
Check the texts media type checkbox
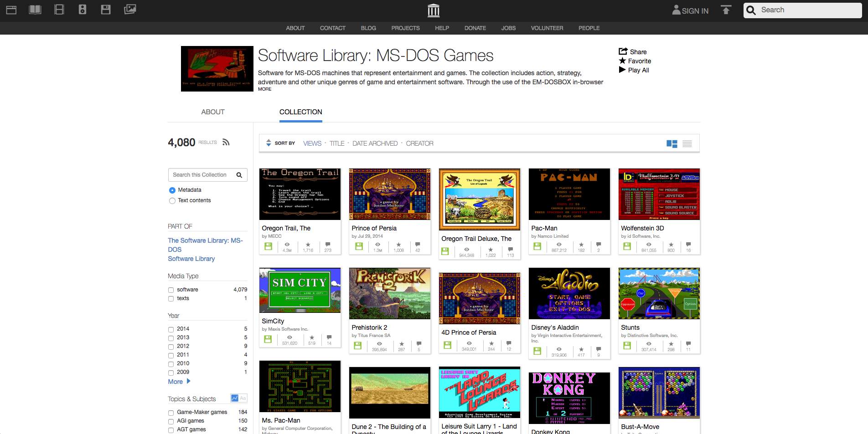click(171, 299)
